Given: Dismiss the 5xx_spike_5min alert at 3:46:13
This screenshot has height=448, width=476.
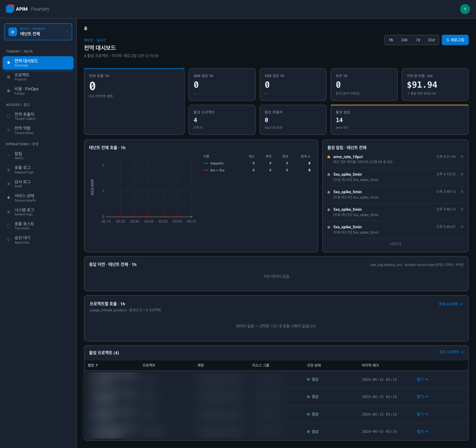Looking at the screenshot, I should point(462,209).
